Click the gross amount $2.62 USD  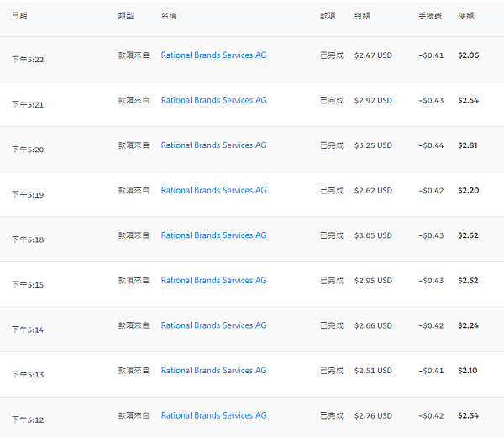[x=373, y=190]
